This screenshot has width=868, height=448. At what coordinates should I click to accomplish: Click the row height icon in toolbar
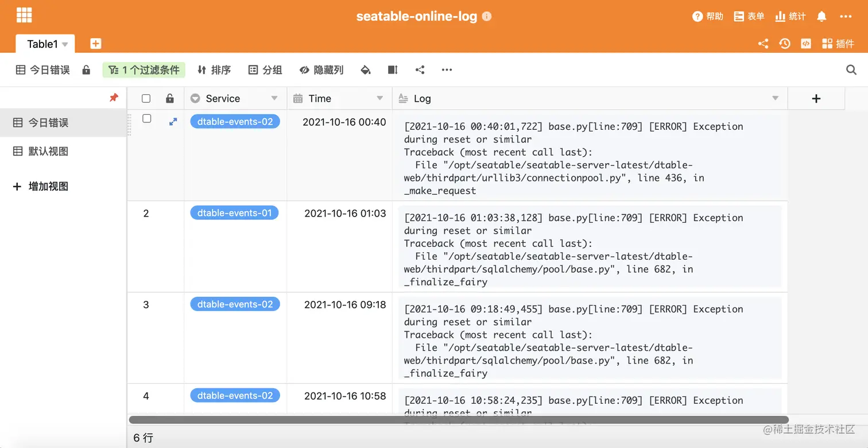[x=393, y=70]
